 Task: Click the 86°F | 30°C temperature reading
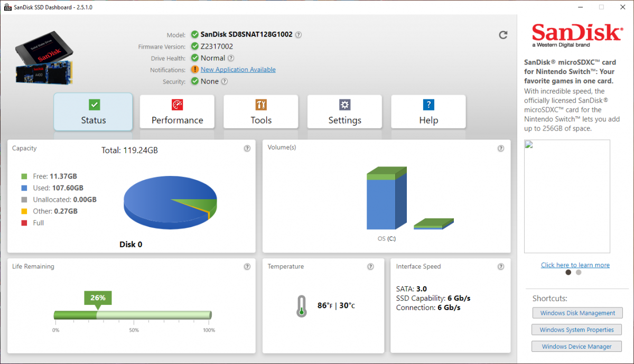point(336,306)
